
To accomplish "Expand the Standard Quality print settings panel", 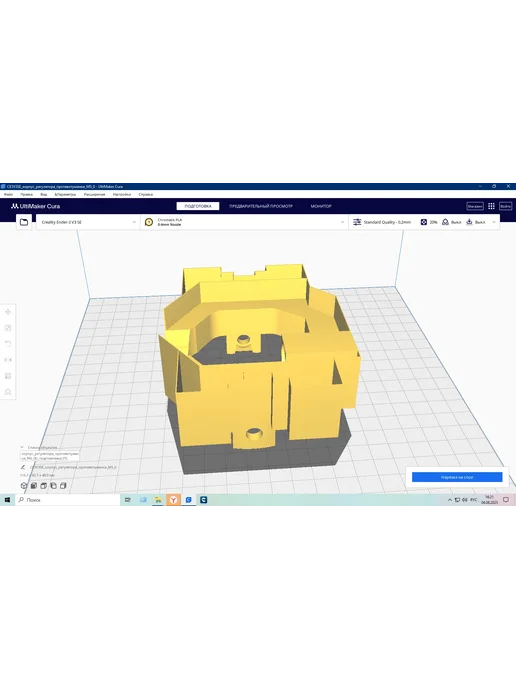I will [x=424, y=222].
